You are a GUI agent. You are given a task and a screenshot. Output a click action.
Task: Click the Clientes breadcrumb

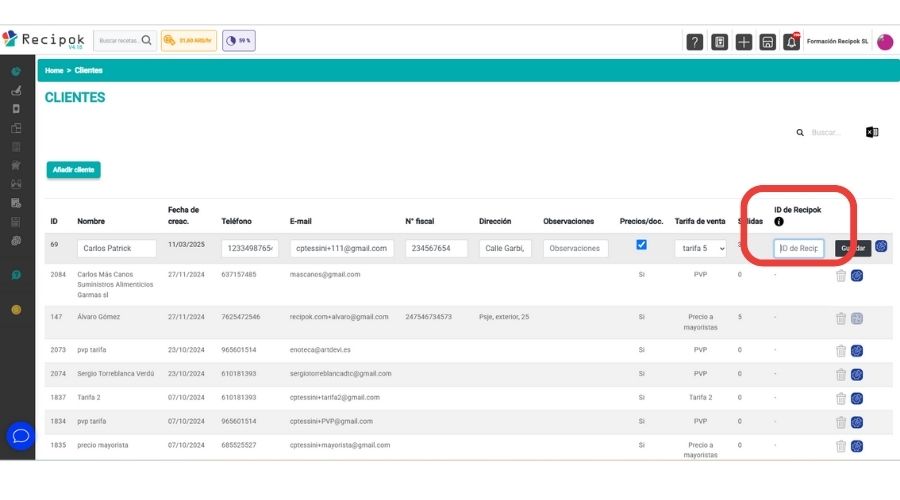coord(88,71)
